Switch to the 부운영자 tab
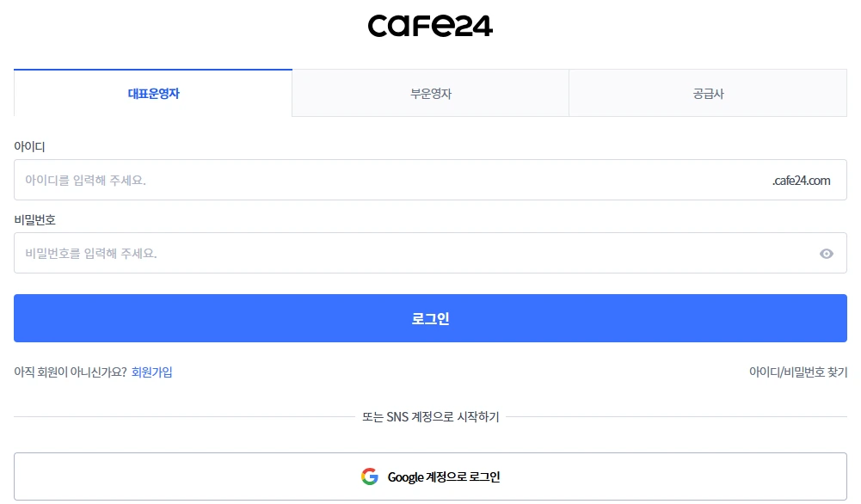861x504 pixels. point(430,92)
